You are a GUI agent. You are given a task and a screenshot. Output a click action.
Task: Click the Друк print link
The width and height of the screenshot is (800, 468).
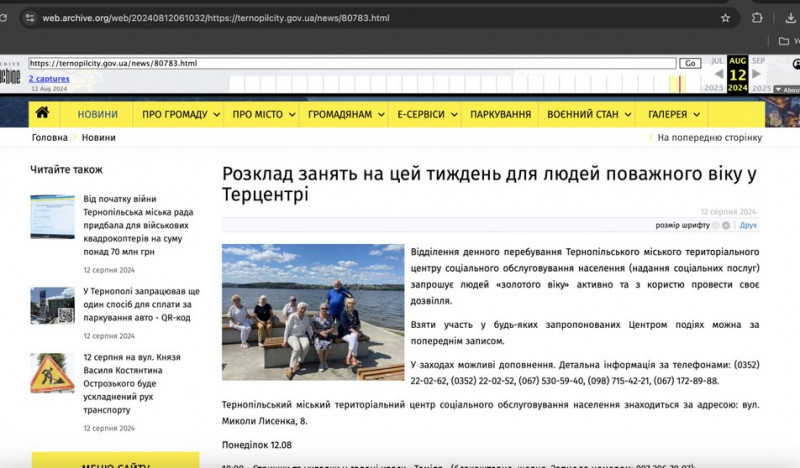pos(748,225)
